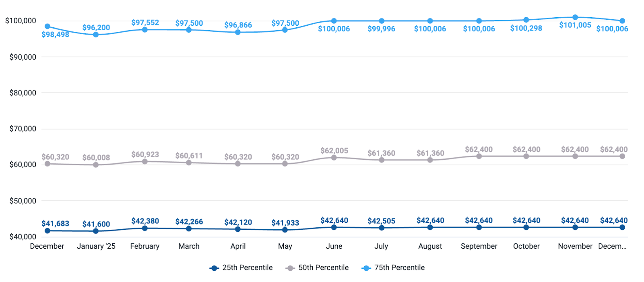
Task: Click the gray 50th Percentile legend marker
Action: [290, 268]
